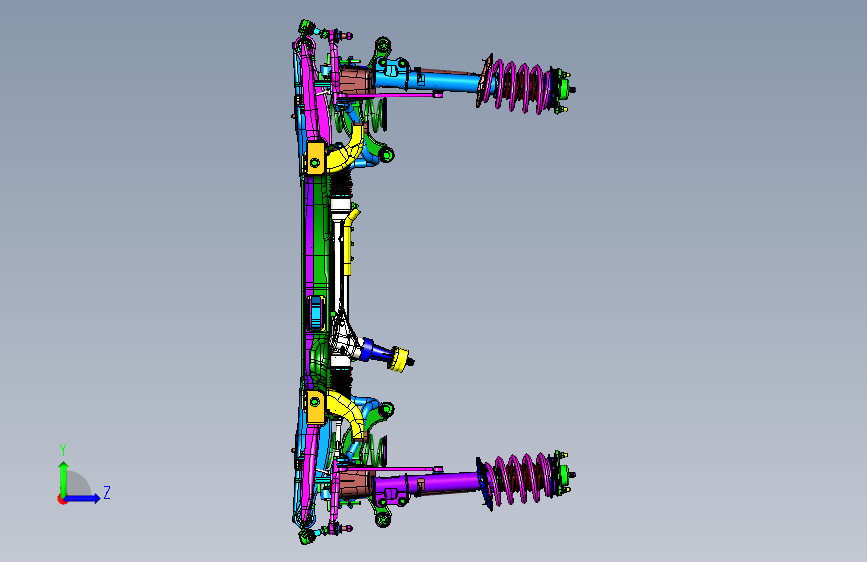Select the red origin ball of the triad
Screen dimensions: 867x562
click(x=61, y=499)
